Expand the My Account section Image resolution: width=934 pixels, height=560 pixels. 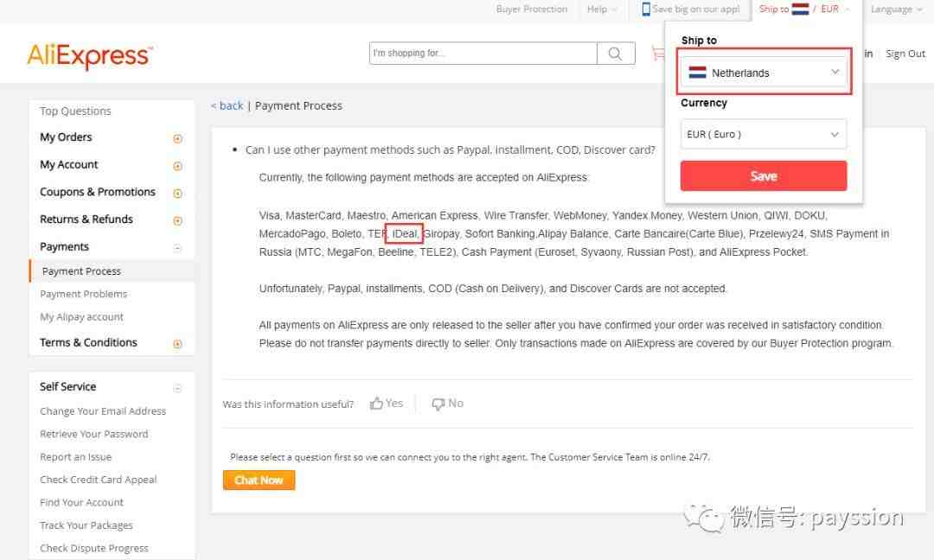[x=177, y=166]
